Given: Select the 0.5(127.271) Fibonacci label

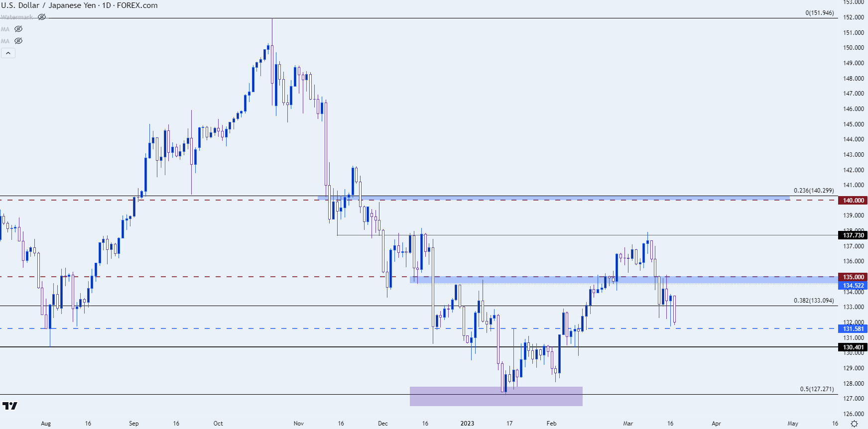Looking at the screenshot, I should pos(817,389).
